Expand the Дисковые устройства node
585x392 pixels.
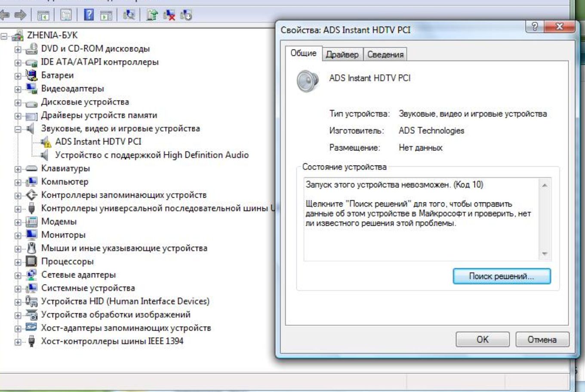18,103
